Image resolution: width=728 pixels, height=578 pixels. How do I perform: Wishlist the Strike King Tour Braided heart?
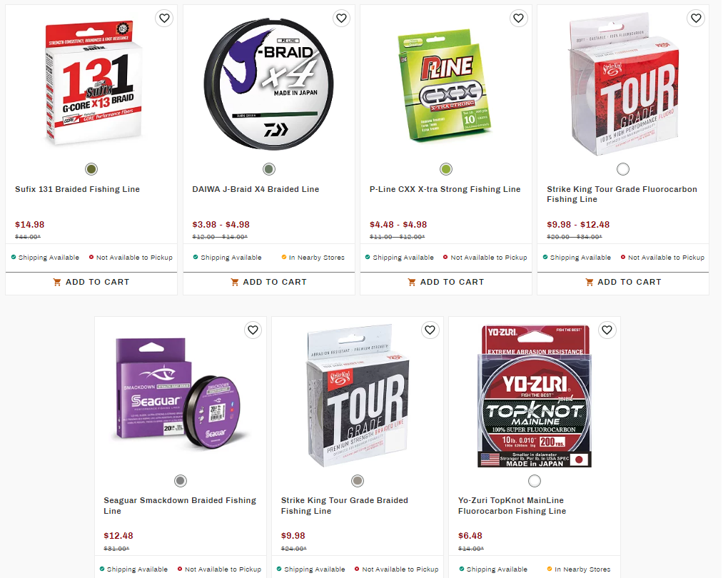click(430, 330)
